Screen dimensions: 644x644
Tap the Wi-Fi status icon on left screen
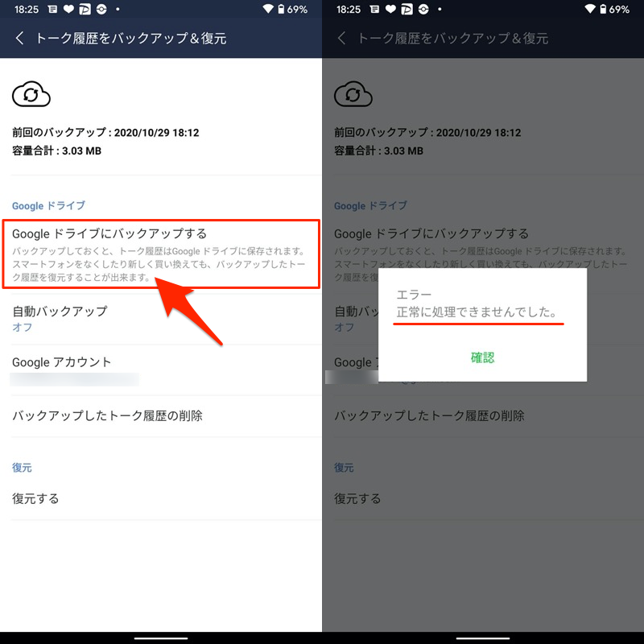[268, 9]
